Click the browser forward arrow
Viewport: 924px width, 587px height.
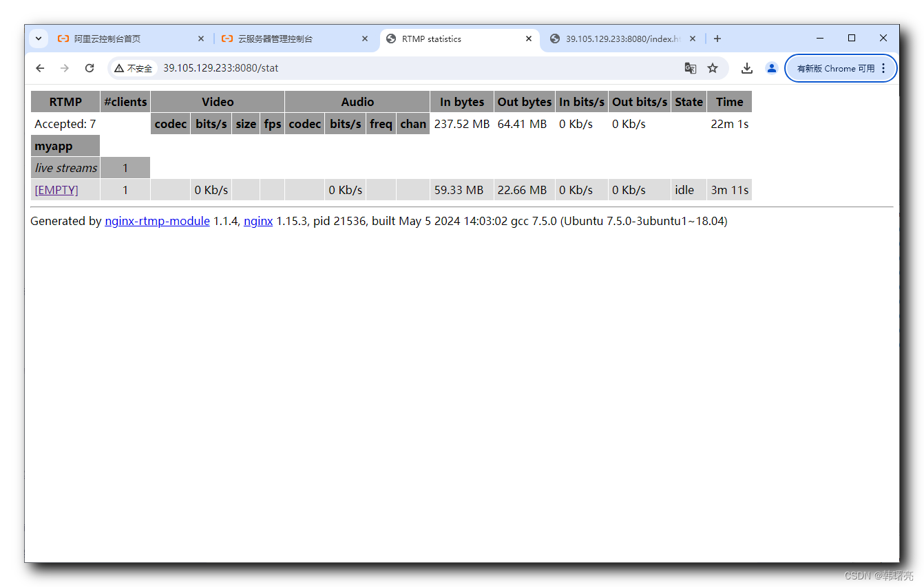(65, 68)
